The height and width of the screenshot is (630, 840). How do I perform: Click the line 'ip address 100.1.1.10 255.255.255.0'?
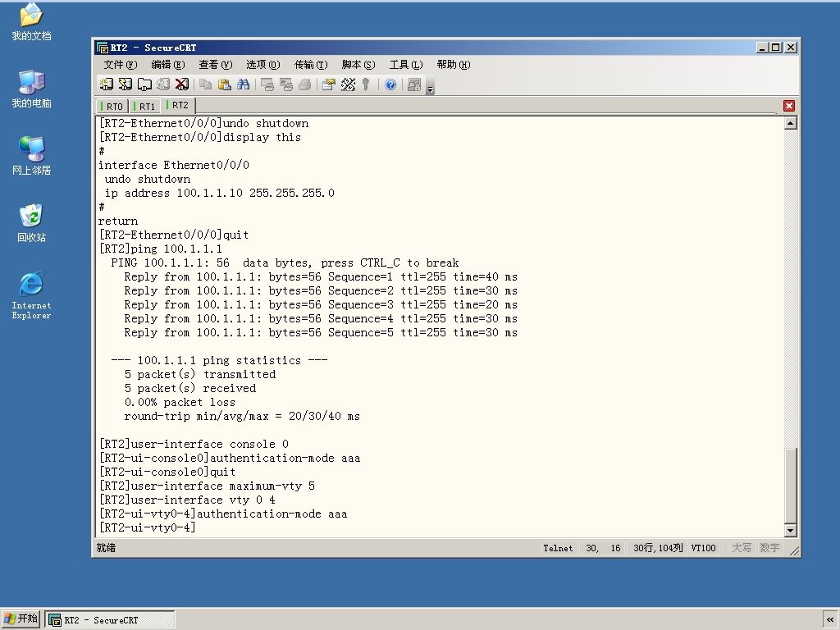(219, 193)
